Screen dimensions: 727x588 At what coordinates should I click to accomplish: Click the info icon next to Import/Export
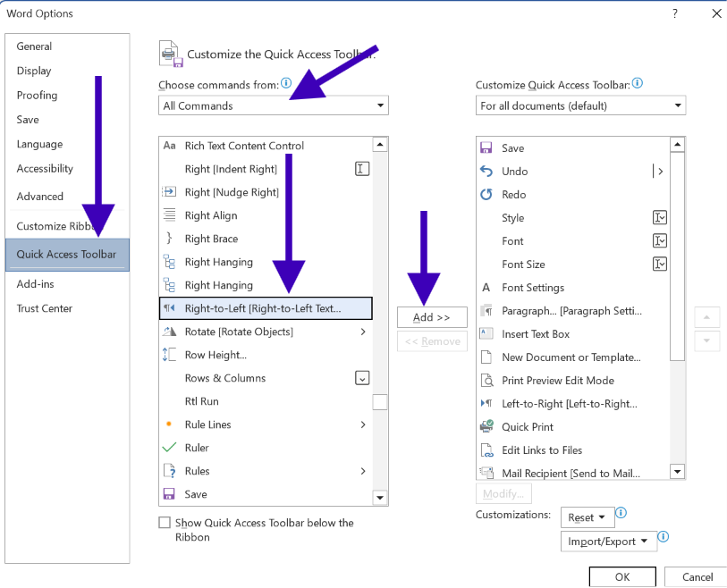coord(664,536)
